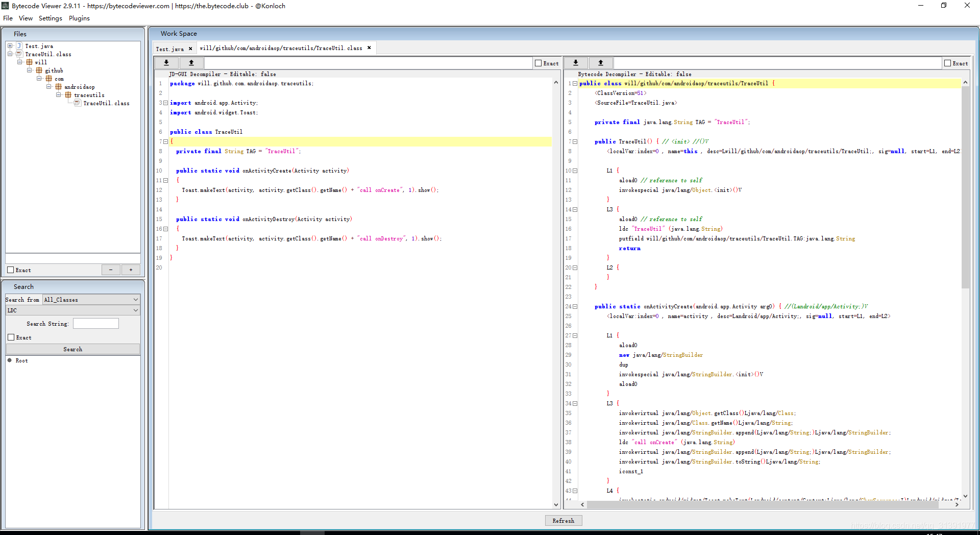
Task: Click the down-arrow search icon in Bytecode Decompiler pane
Action: click(x=576, y=63)
